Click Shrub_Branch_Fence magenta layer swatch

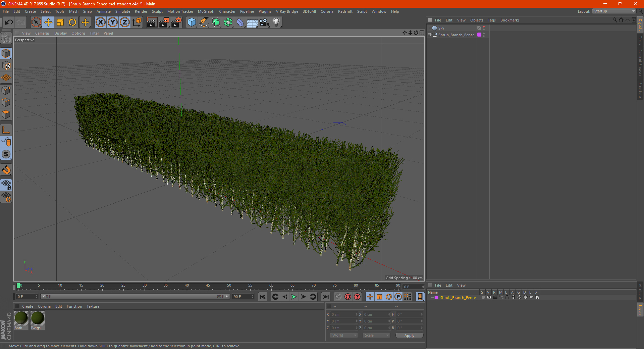(x=479, y=35)
